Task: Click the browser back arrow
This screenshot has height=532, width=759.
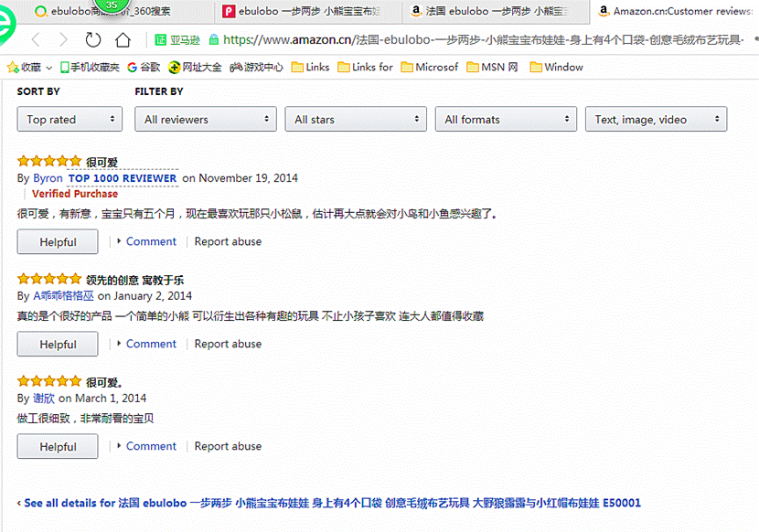Action: tap(36, 40)
